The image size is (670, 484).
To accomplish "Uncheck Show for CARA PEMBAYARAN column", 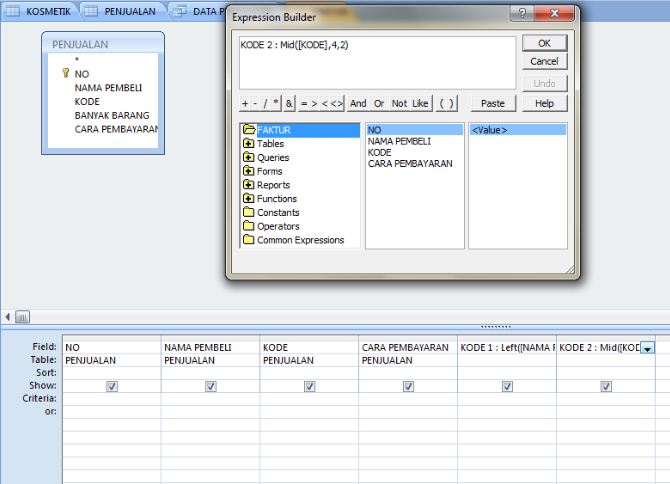I will (408, 386).
